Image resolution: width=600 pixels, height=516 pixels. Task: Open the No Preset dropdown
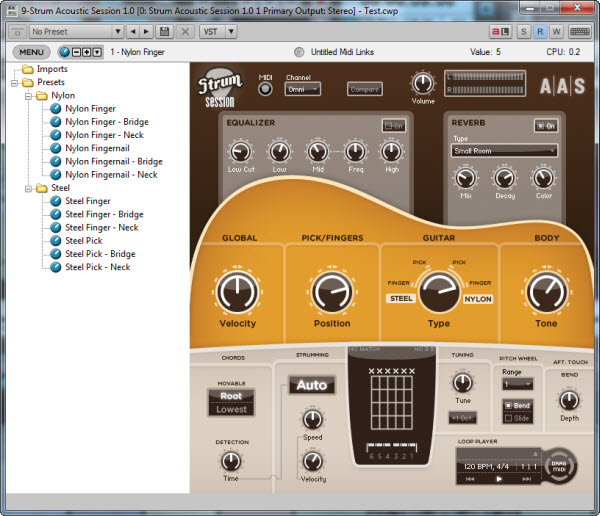point(76,31)
